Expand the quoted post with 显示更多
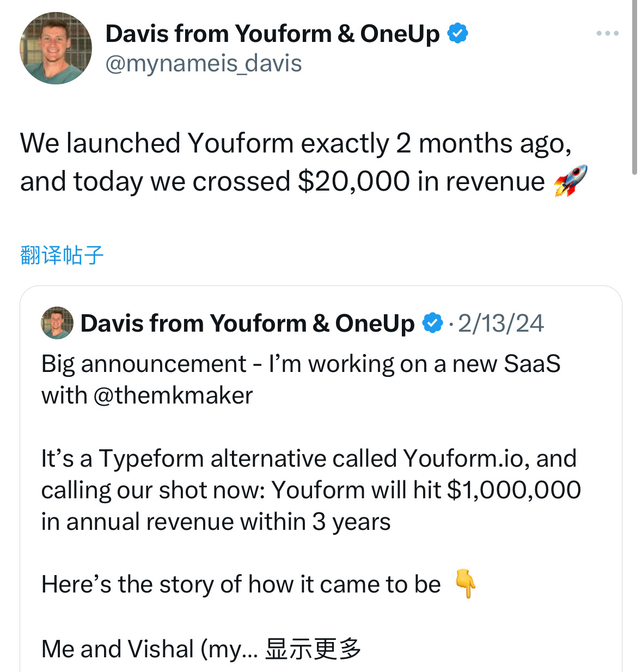This screenshot has width=642, height=672. pyautogui.click(x=313, y=649)
